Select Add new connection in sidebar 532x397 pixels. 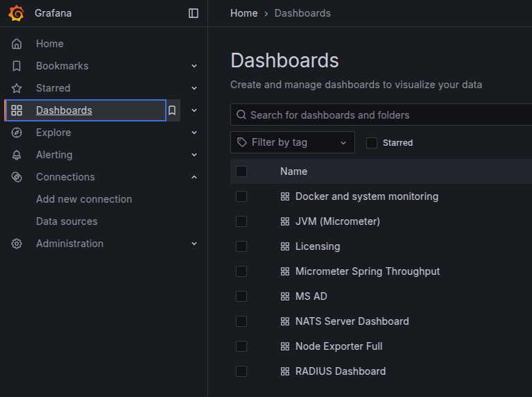pyautogui.click(x=84, y=199)
